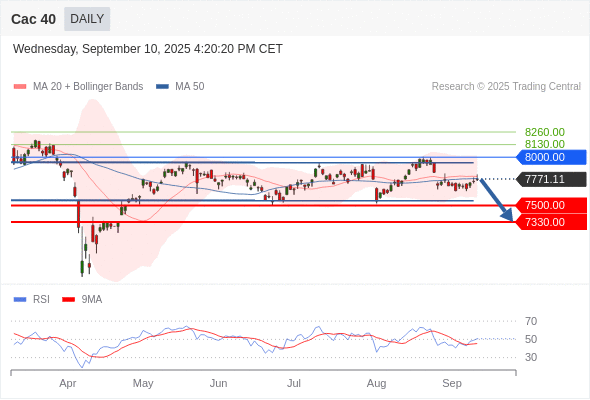The image size is (590, 400).
Task: Click the Cac 40 chart title
Action: [x=33, y=19]
